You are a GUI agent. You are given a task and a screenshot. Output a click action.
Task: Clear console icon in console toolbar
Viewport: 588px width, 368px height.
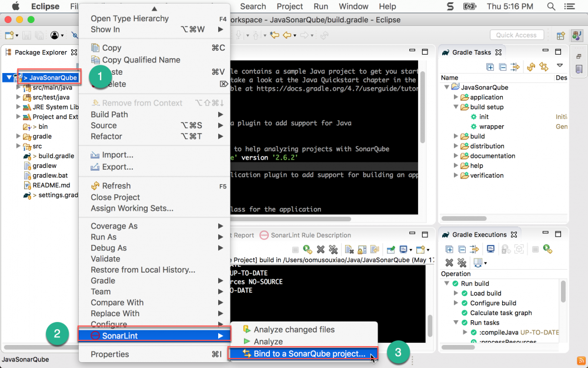pyautogui.click(x=349, y=249)
